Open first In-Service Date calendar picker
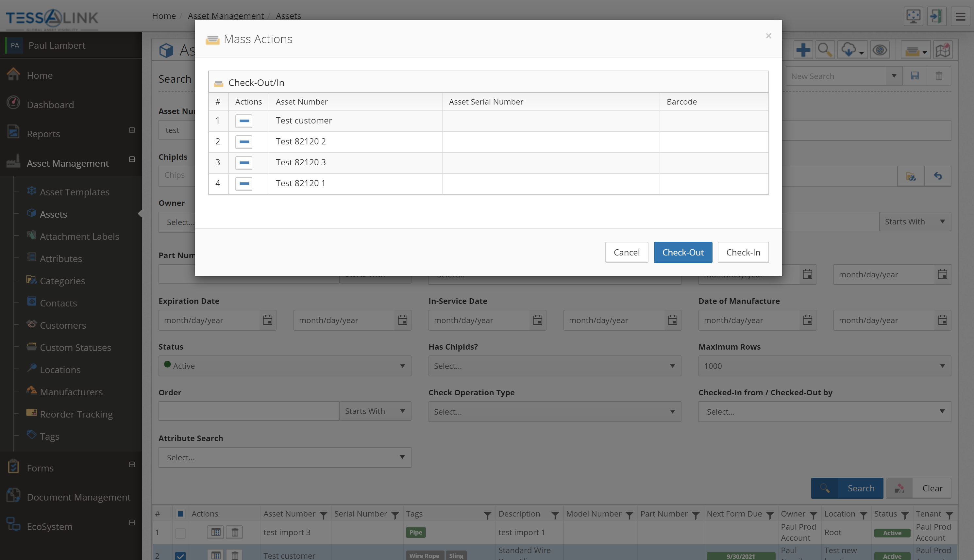 point(537,320)
